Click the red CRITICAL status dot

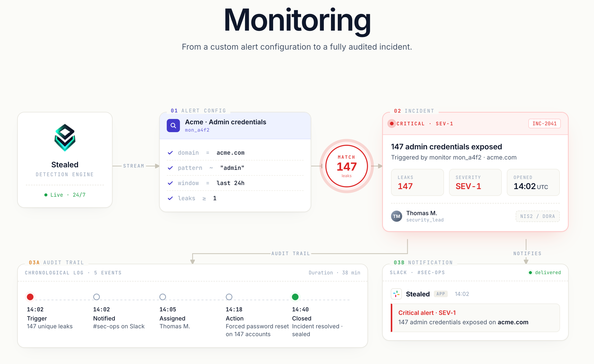[392, 124]
